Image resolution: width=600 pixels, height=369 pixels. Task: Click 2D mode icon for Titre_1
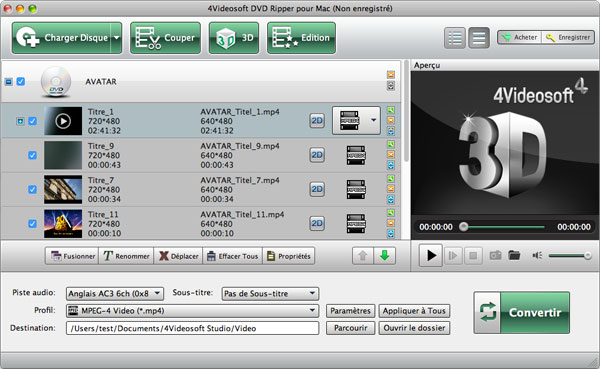317,121
